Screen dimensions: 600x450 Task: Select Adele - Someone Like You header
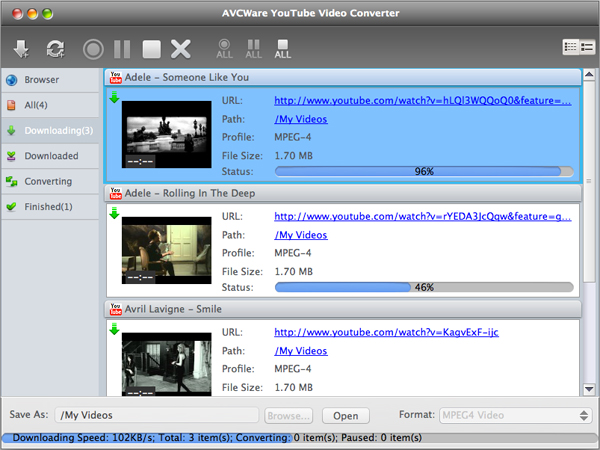[343, 77]
